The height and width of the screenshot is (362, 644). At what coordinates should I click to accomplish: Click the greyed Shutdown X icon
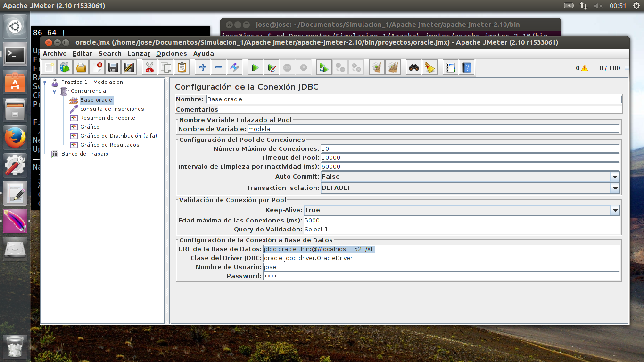coord(303,68)
